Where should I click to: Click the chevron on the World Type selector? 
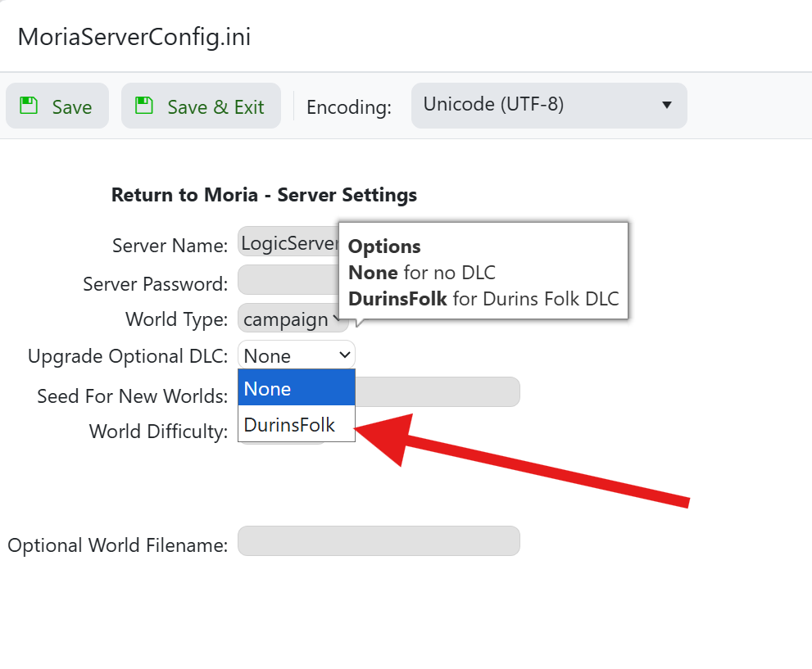click(336, 319)
